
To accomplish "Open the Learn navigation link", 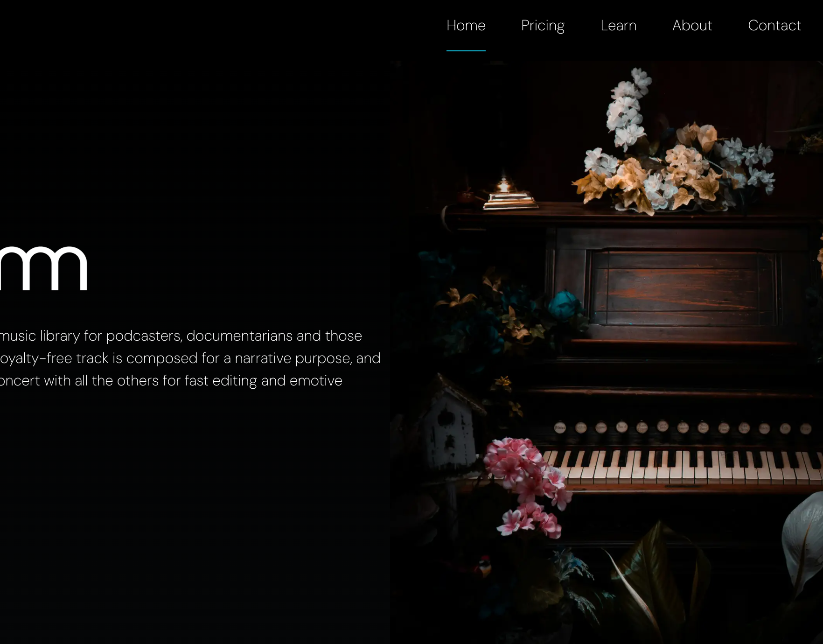I will coord(618,25).
